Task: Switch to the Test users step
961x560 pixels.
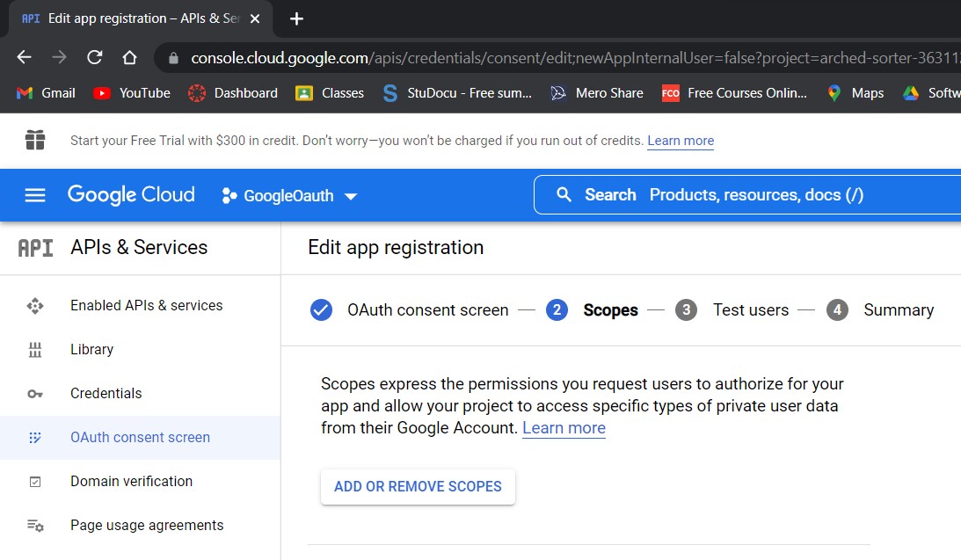Action: click(x=751, y=309)
